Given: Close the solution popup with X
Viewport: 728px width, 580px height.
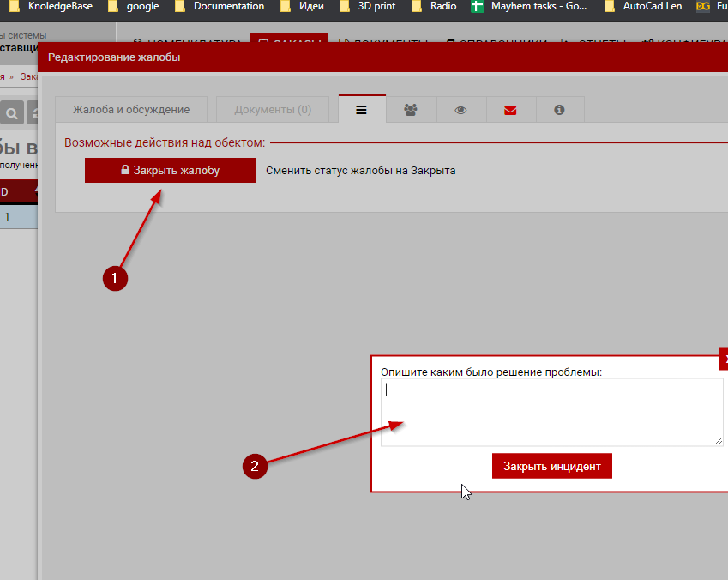Looking at the screenshot, I should [724, 359].
